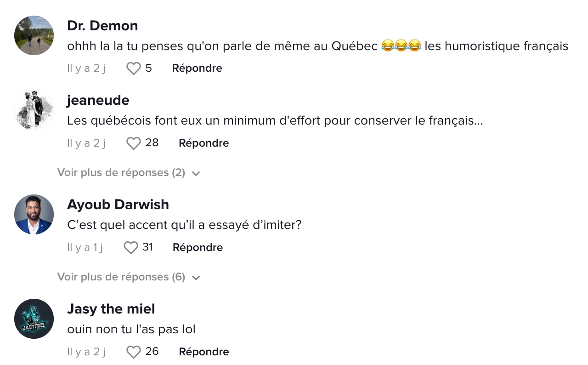Open Dr. Demon's profile picture
The height and width of the screenshot is (365, 588).
coord(34,35)
